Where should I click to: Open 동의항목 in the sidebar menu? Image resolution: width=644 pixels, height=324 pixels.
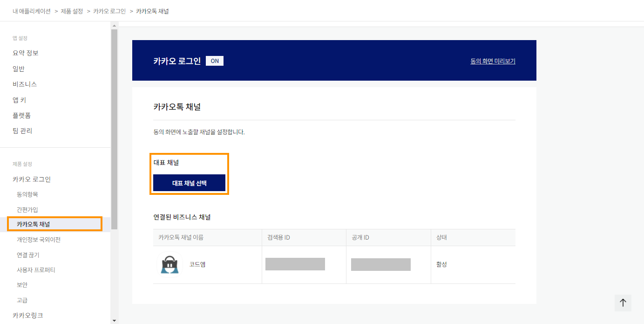click(x=27, y=194)
